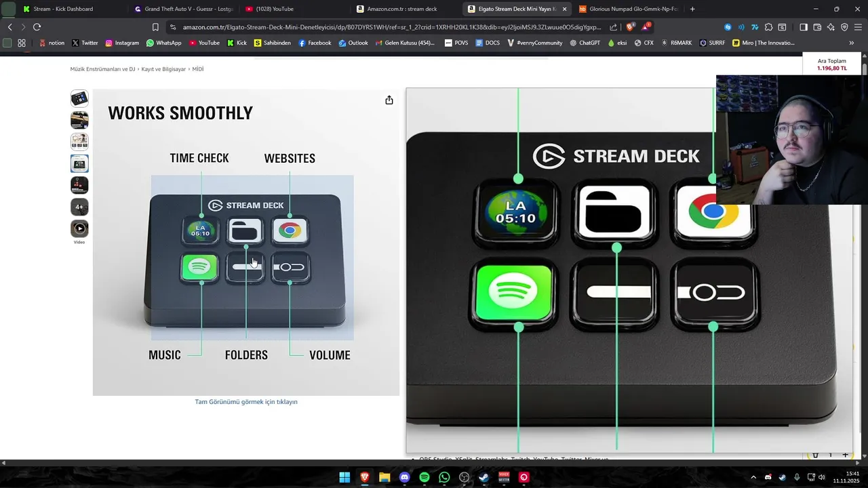Open the Sahibinden bookmark
The height and width of the screenshot is (488, 868).
pos(273,43)
